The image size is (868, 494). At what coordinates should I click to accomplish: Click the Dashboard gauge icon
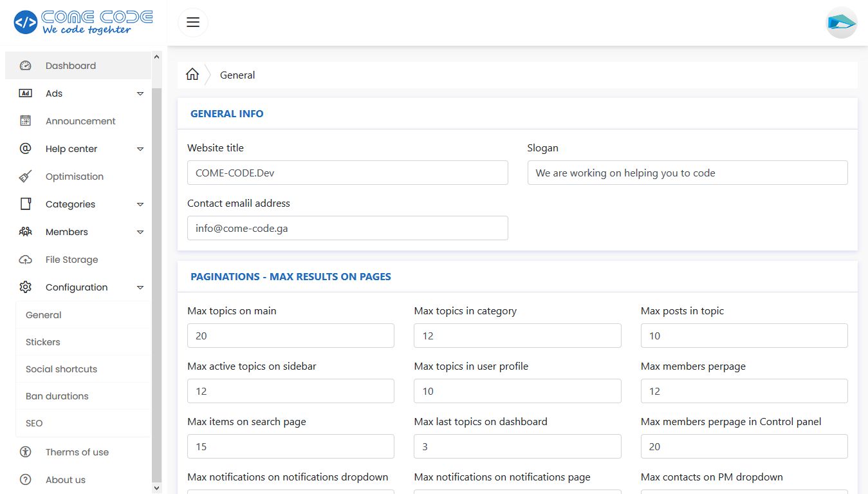pos(26,66)
